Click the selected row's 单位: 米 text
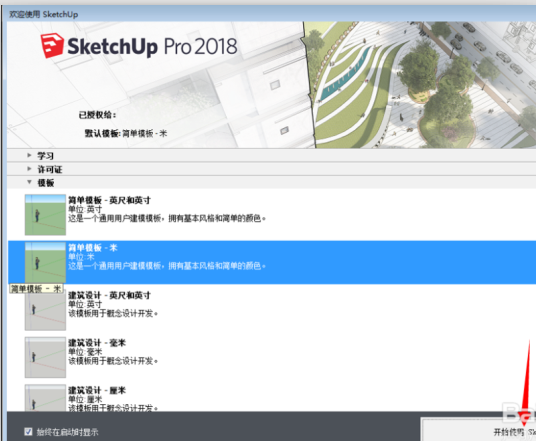536x441 pixels. 81,257
